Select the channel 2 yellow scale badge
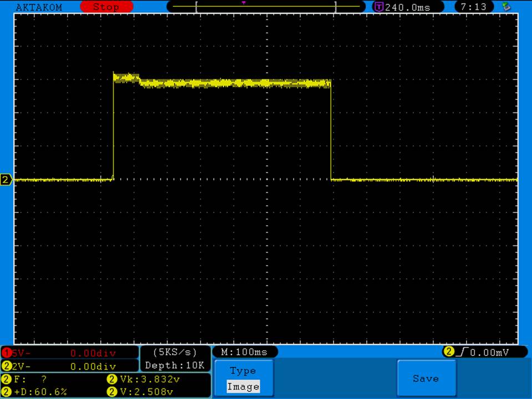This screenshot has height=399, width=532. pyautogui.click(x=7, y=366)
